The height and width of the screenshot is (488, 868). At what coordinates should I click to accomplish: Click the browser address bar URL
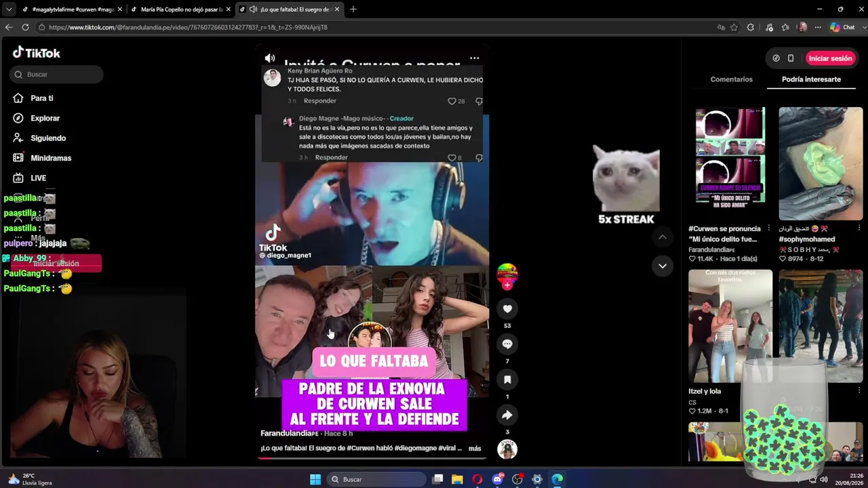[188, 27]
